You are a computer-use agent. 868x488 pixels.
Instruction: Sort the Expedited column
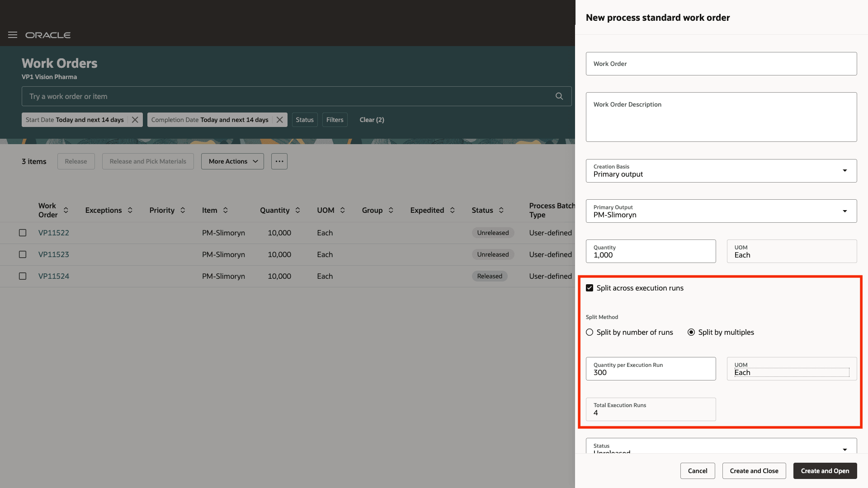[x=453, y=210]
